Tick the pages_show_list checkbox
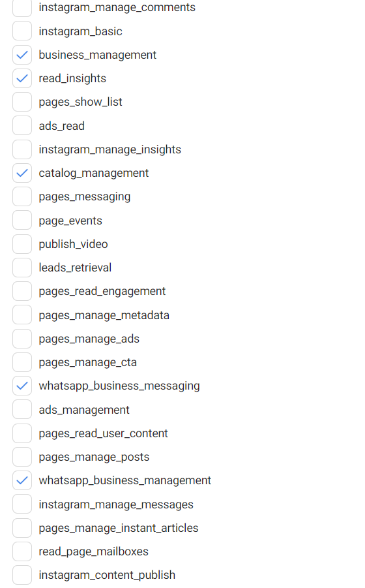 tap(22, 102)
